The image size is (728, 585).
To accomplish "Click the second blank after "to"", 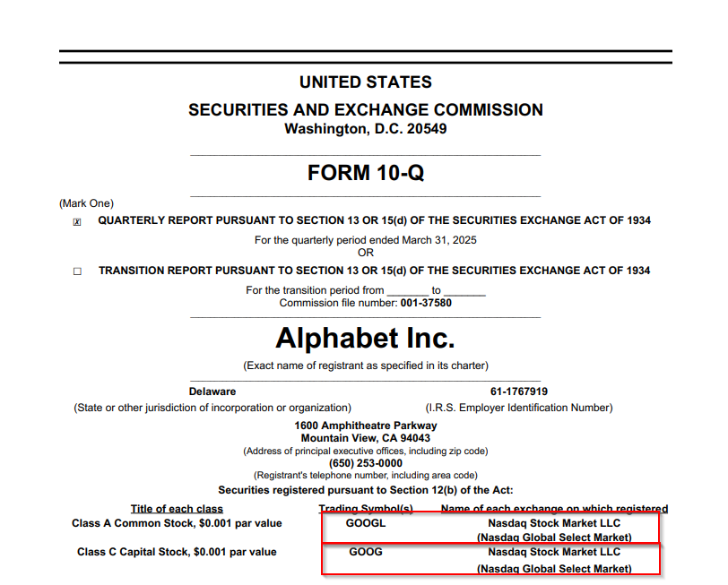I will click(464, 291).
